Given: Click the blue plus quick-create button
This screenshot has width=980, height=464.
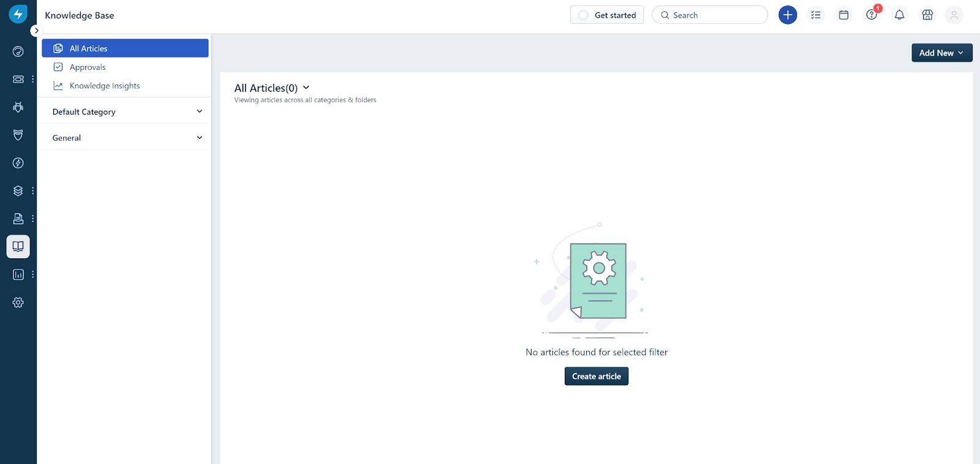Looking at the screenshot, I should pyautogui.click(x=788, y=15).
